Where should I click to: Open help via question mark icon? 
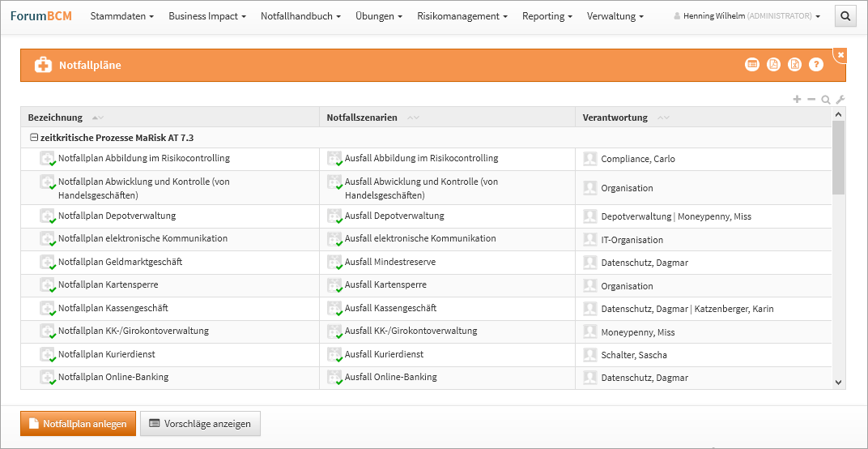(816, 65)
